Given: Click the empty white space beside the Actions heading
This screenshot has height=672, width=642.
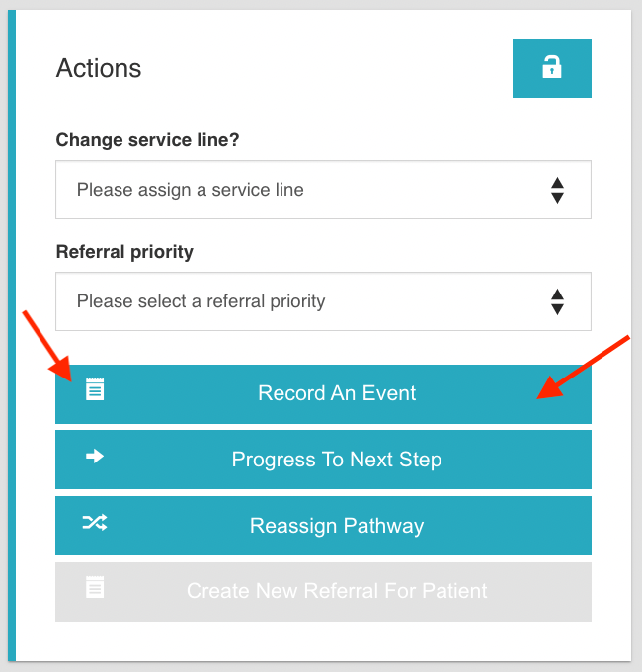Looking at the screenshot, I should point(326,68).
